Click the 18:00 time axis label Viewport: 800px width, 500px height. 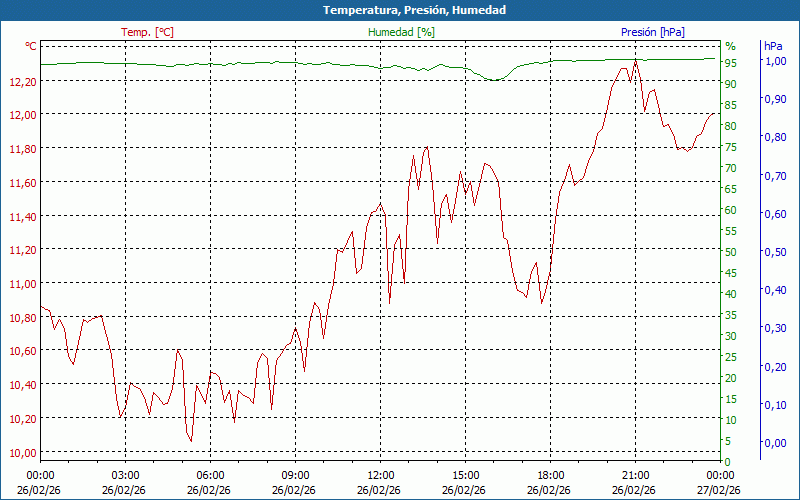[x=550, y=475]
